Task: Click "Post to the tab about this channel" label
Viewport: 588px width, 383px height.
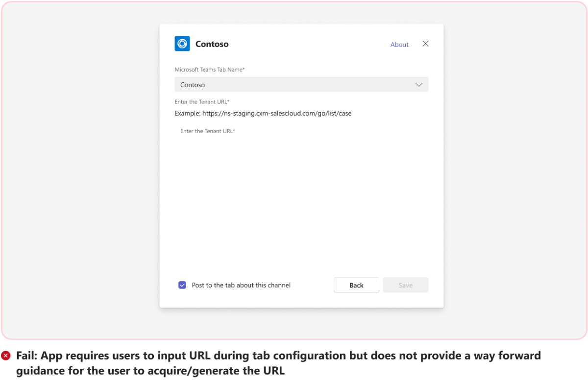Action: point(241,285)
